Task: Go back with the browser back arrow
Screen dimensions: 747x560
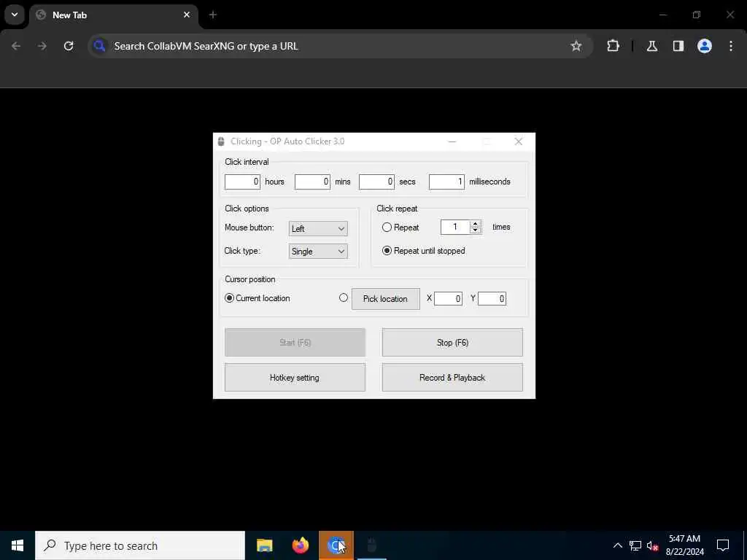Action: (16, 46)
